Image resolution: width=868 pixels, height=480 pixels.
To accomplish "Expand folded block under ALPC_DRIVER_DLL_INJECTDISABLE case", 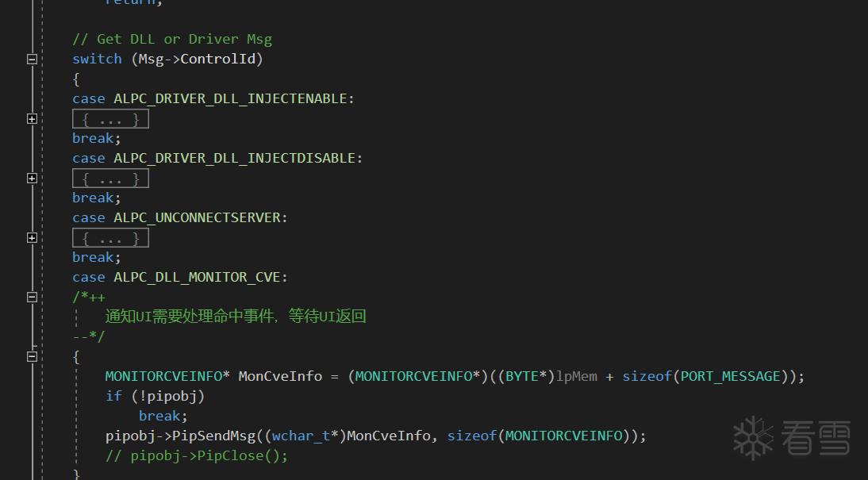I will [x=32, y=179].
